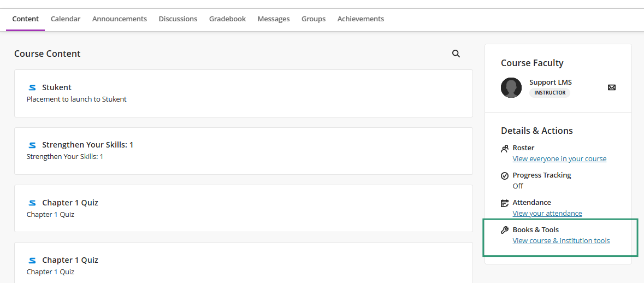
Task: Click the Progress Tracking checkmark icon
Action: (x=505, y=176)
